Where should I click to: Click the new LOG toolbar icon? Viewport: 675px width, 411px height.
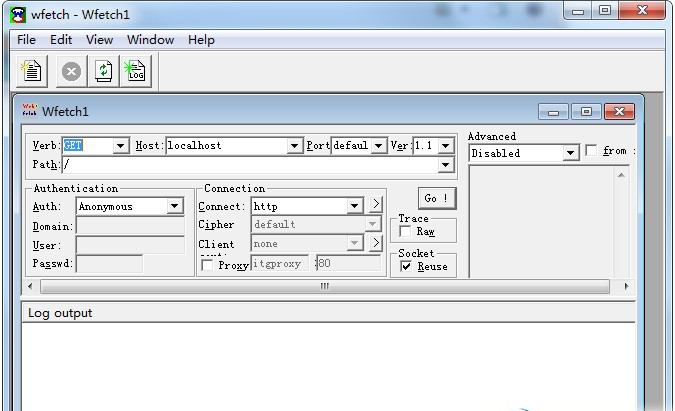pyautogui.click(x=136, y=71)
